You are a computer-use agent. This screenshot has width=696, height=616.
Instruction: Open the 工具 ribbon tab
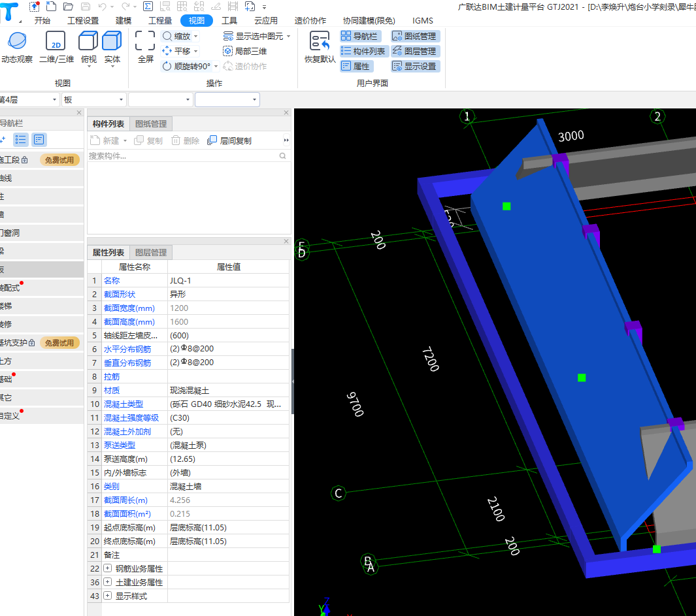click(229, 21)
